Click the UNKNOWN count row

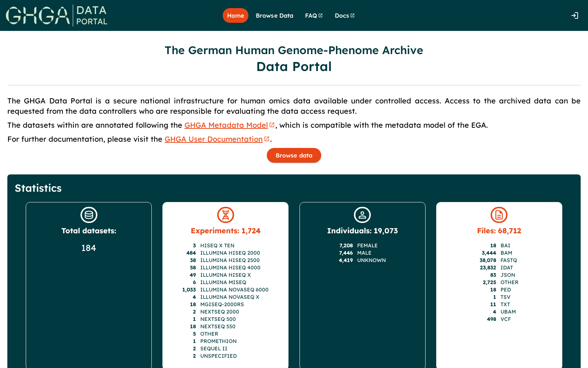click(362, 260)
